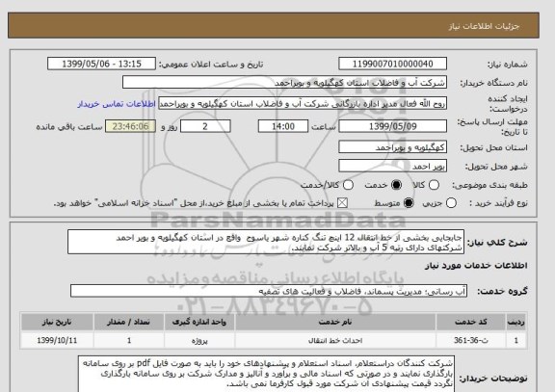555x392 pixels.
Task: Click the buyer organization name field
Action: point(284,83)
